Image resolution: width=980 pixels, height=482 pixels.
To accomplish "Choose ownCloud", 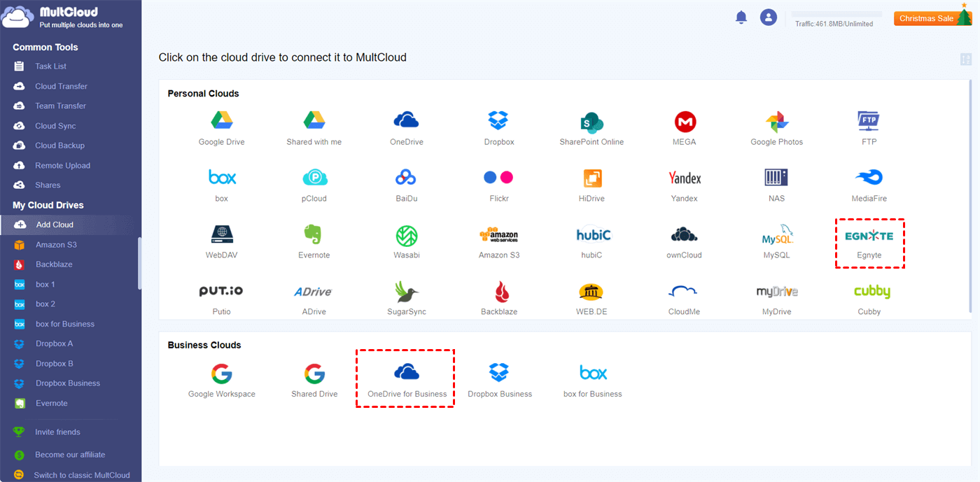I will pos(684,241).
